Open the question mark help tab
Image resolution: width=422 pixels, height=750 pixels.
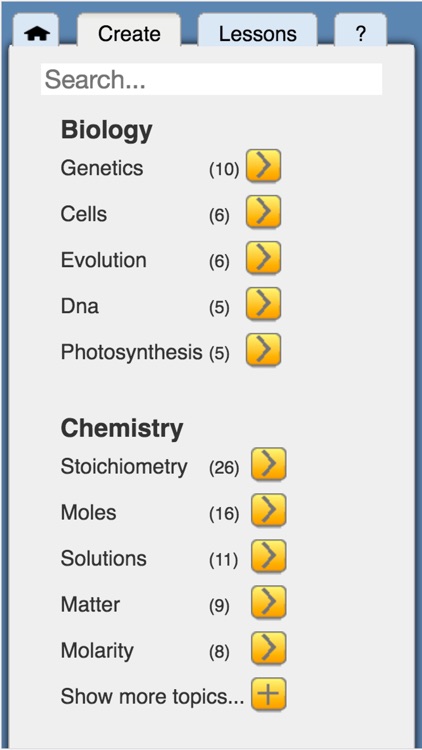tap(360, 31)
